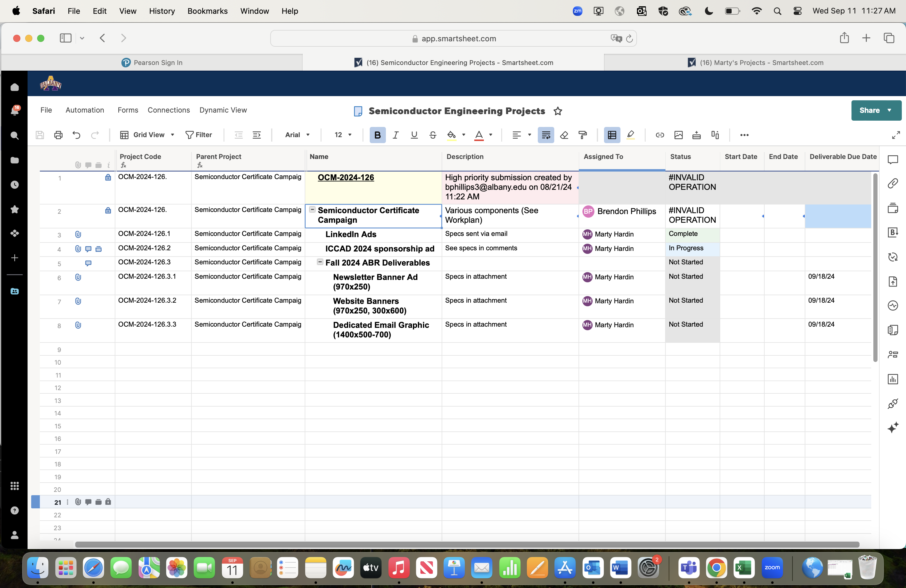
Task: Toggle underline formatting
Action: click(414, 135)
